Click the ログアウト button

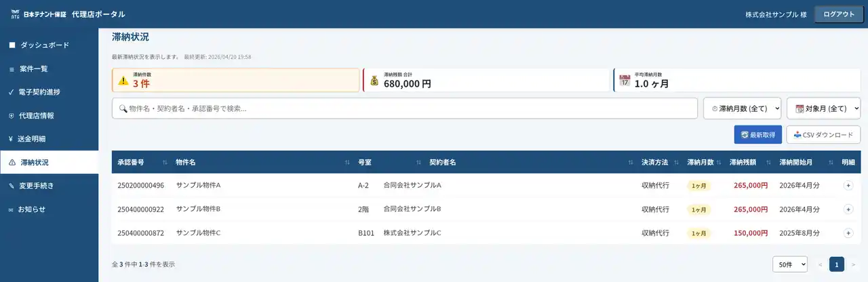point(839,14)
